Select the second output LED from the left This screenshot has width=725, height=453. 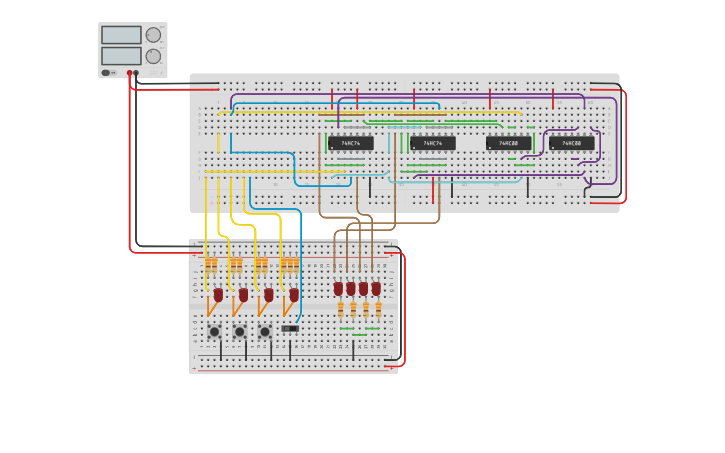click(351, 289)
